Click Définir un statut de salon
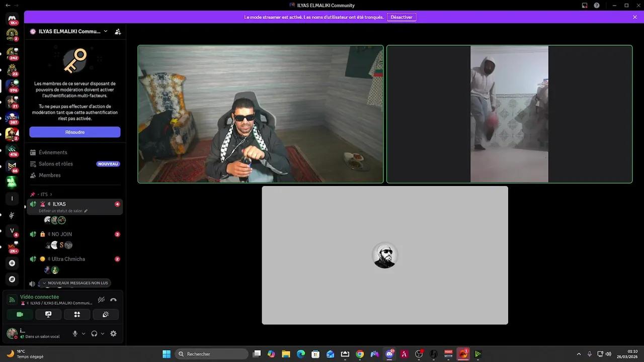The image size is (644, 362). point(63,211)
